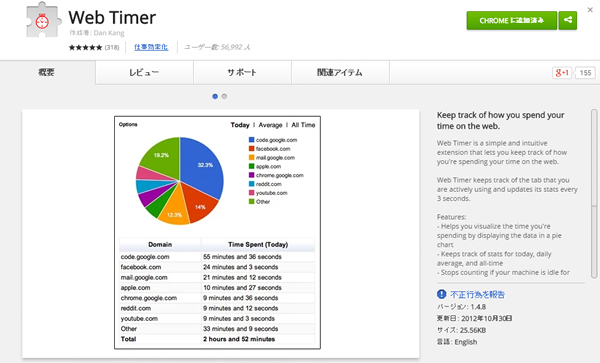Click the chrome.google.com legend entry
Image resolution: width=600 pixels, height=363 pixels.
(x=276, y=175)
